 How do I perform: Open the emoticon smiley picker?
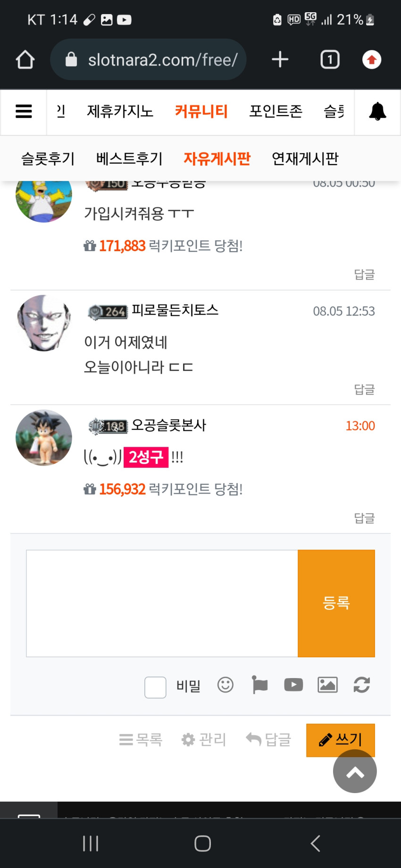point(225,685)
